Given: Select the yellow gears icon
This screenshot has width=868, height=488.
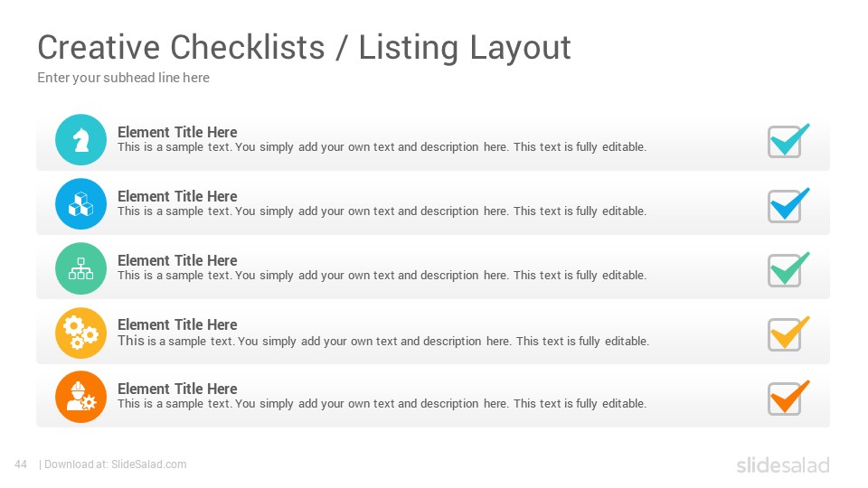Looking at the screenshot, I should click(80, 333).
